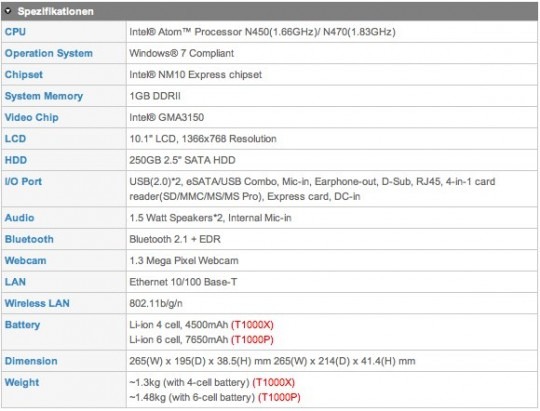Click the Operation System label
Viewport: 540px width, 411px height.
49,53
